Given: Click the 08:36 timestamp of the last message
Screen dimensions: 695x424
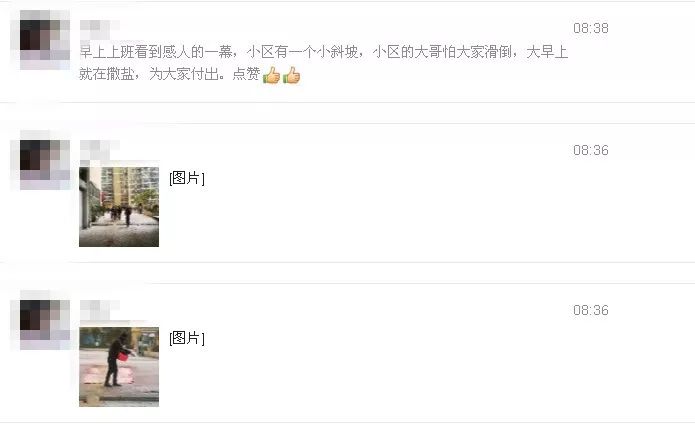Looking at the screenshot, I should (x=590, y=310).
